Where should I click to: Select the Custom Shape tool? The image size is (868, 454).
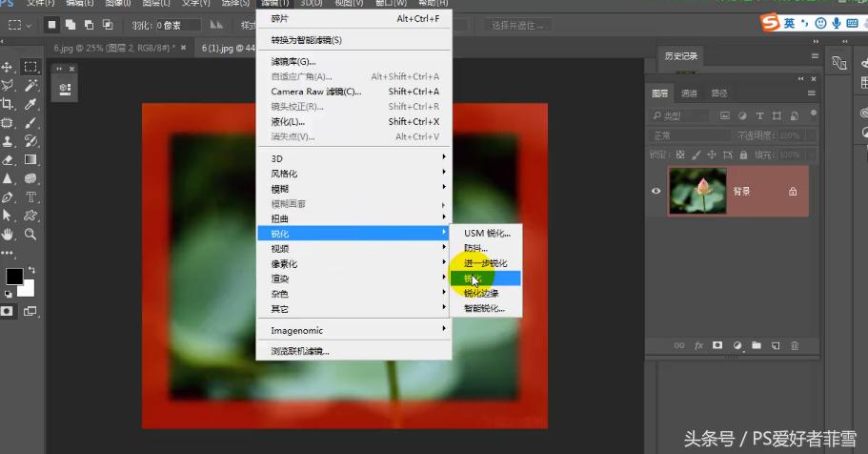coord(30,216)
